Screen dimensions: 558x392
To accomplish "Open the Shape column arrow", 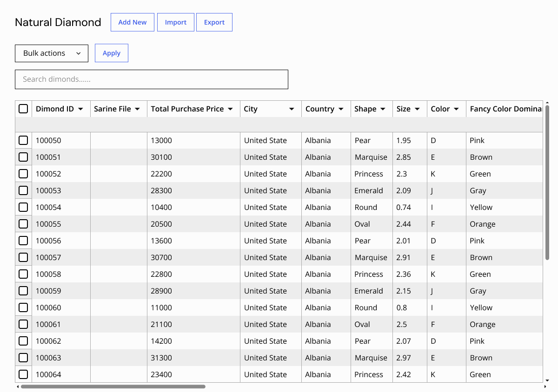I will (383, 109).
